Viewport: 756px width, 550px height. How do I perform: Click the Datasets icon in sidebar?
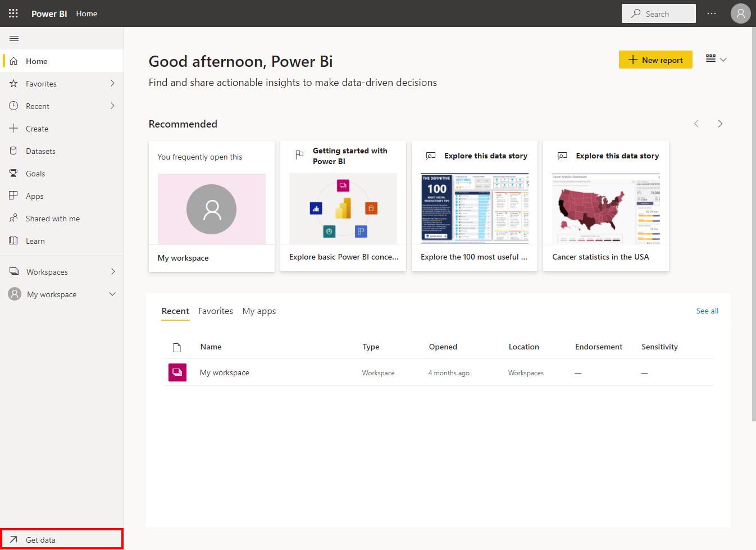click(13, 151)
